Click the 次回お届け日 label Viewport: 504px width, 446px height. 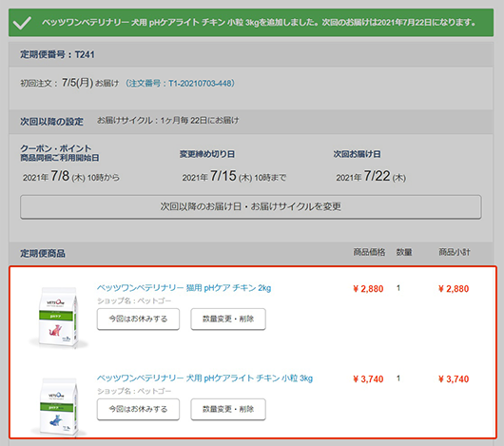click(357, 154)
